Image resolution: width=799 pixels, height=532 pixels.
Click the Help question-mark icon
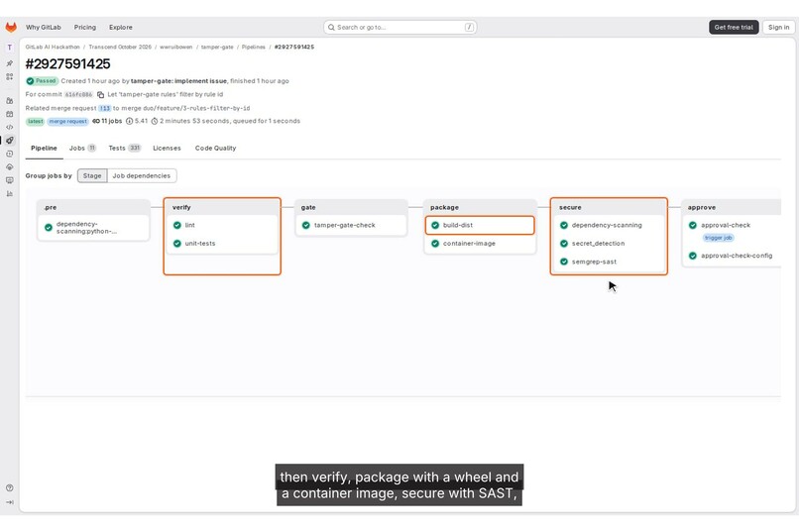tap(9, 487)
